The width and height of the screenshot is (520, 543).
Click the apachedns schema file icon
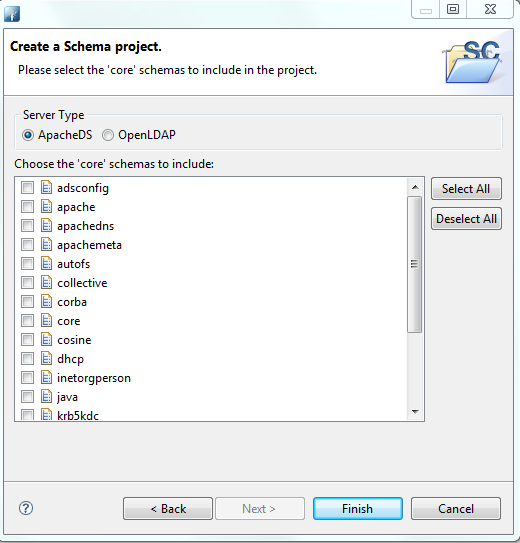(46, 225)
